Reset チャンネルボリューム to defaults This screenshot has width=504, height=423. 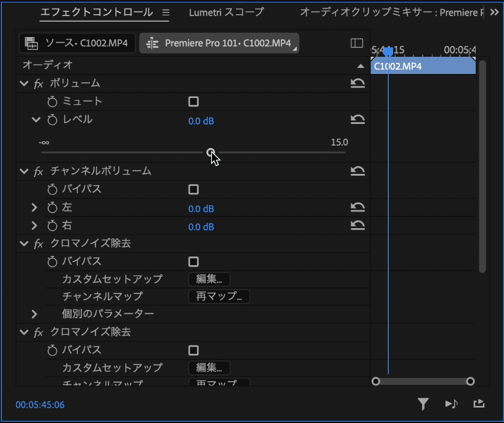358,171
